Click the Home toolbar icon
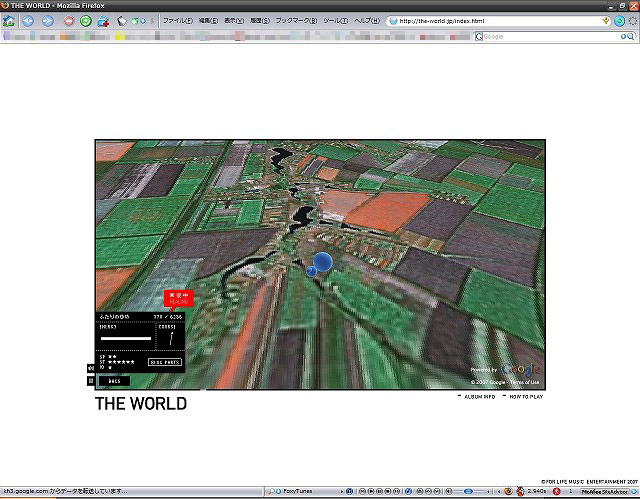The image size is (640, 499). click(9, 20)
